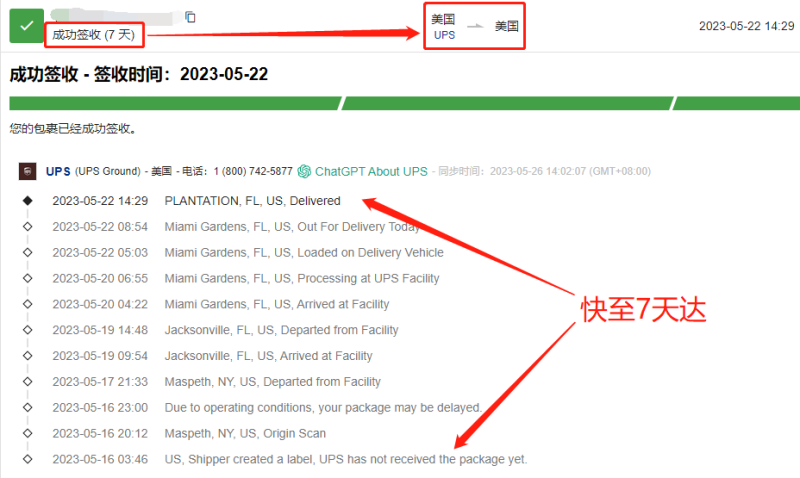The image size is (800, 478).
Task: Click the Maspeth Departed from Facility event
Action: pos(272,382)
